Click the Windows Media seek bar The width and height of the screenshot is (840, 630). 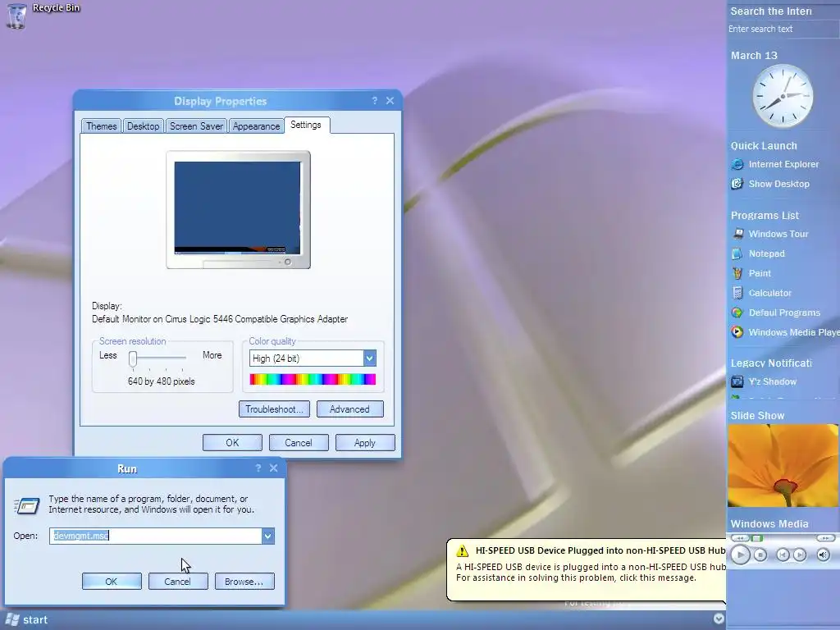pyautogui.click(x=783, y=538)
